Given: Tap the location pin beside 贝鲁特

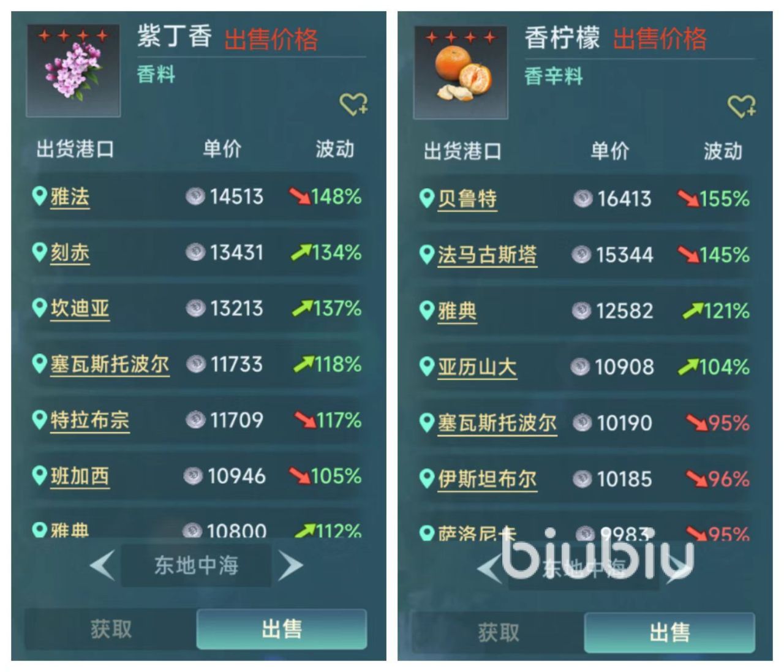Looking at the screenshot, I should pyautogui.click(x=427, y=198).
